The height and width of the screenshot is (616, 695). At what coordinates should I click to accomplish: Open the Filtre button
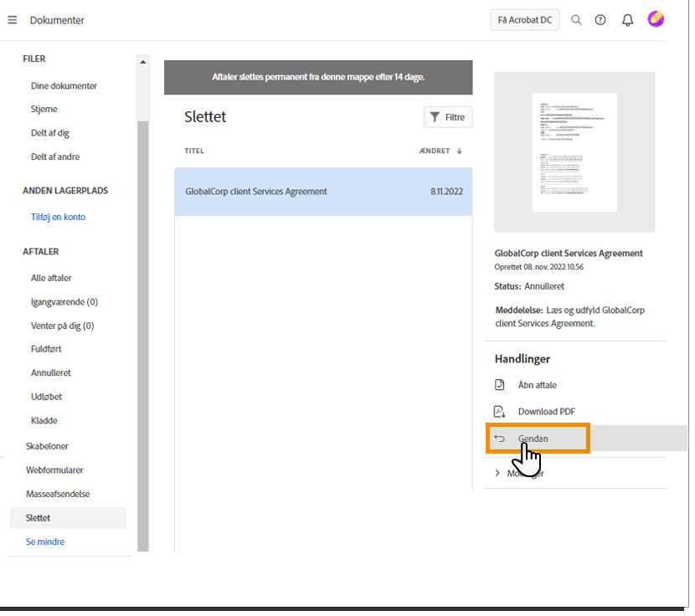tap(448, 117)
